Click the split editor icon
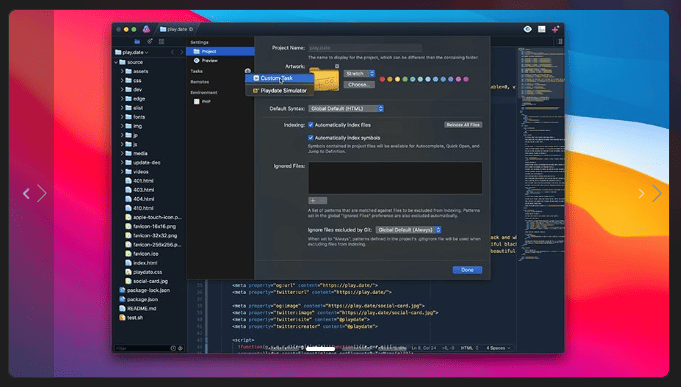The width and height of the screenshot is (681, 387). 560,42
